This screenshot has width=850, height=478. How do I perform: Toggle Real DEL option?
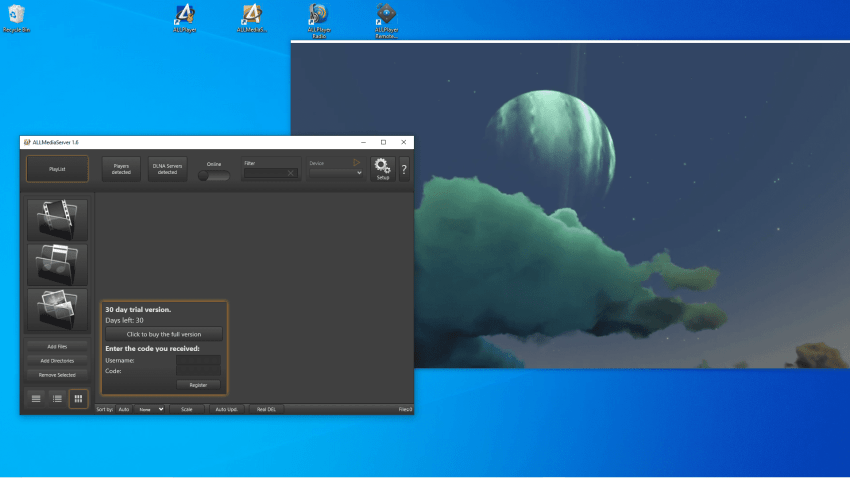tap(266, 410)
